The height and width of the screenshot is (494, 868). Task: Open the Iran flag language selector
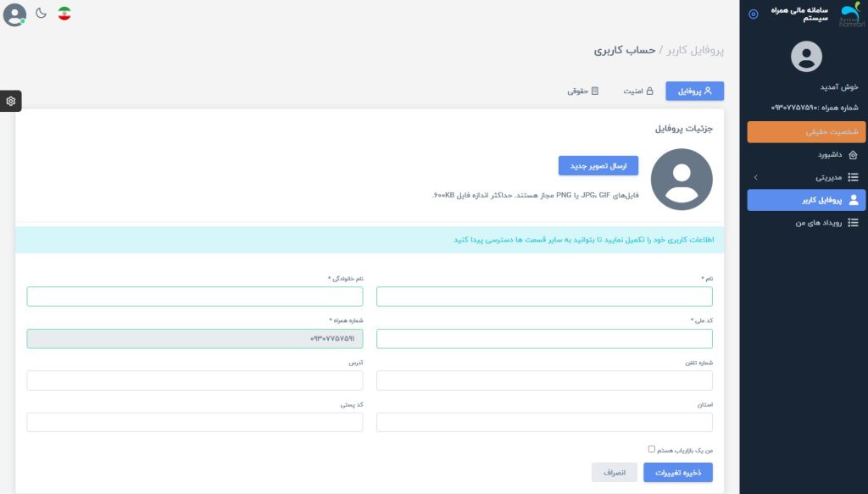pos(64,14)
